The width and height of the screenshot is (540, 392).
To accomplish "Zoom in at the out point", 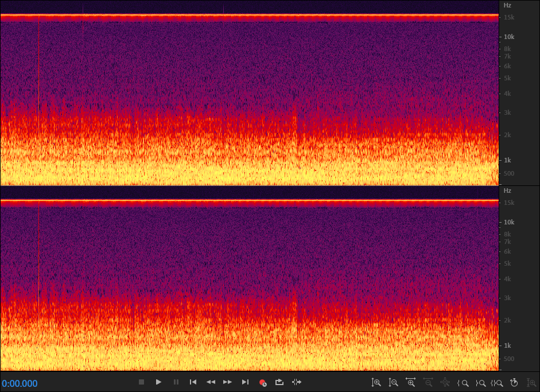I will (x=480, y=383).
